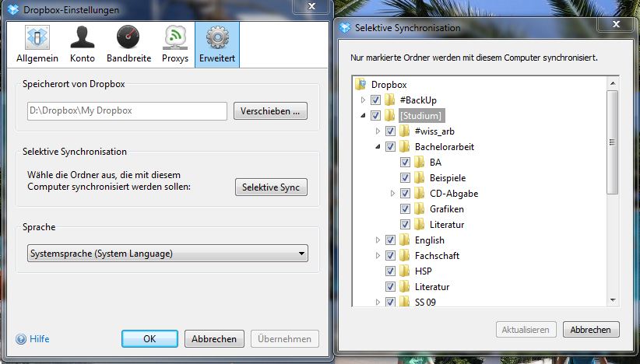Screen dimensions: 640x364
Task: Uncheck the Beispiele checkbox
Action: point(405,177)
